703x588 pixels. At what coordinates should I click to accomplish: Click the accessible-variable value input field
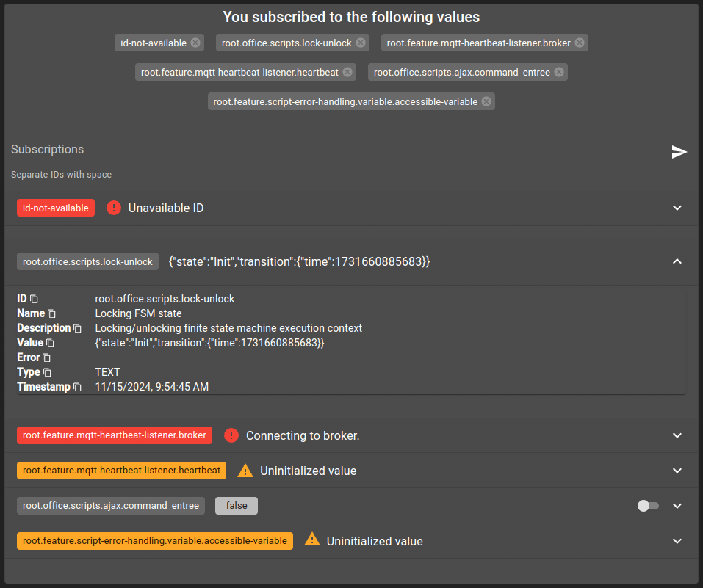[570, 542]
